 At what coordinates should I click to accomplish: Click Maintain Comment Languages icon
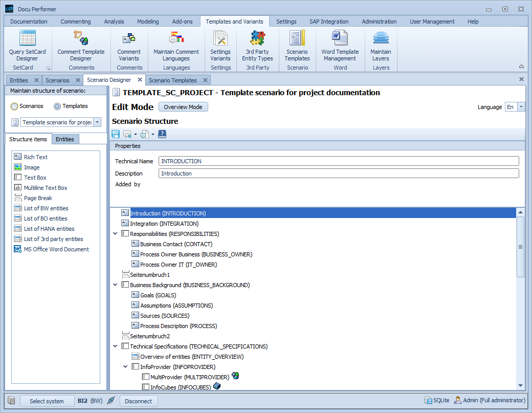pyautogui.click(x=176, y=39)
